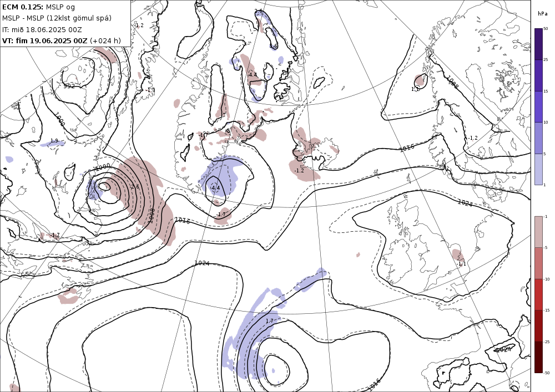The height and width of the screenshot is (392, 555).
Task: Click the "4.4" value over northeast Greenland
Action: coord(253,75)
